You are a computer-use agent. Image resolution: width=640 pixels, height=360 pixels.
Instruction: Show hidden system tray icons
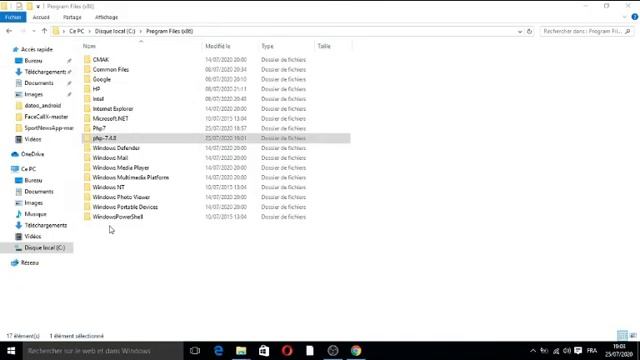533,351
